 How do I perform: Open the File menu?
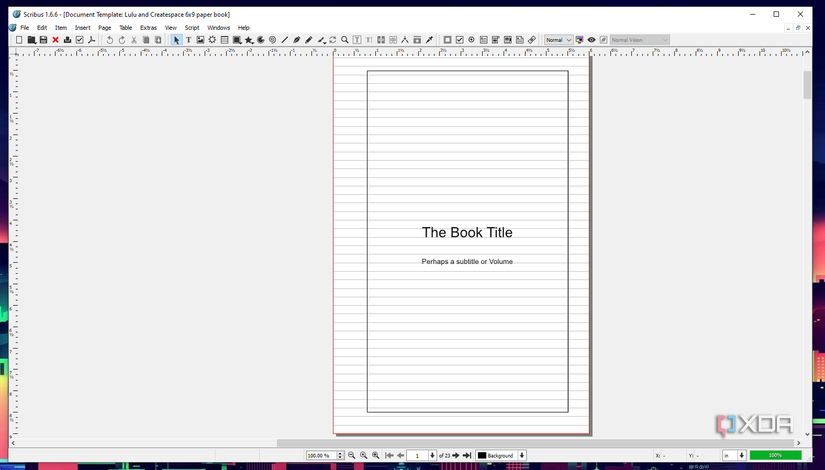(25, 28)
